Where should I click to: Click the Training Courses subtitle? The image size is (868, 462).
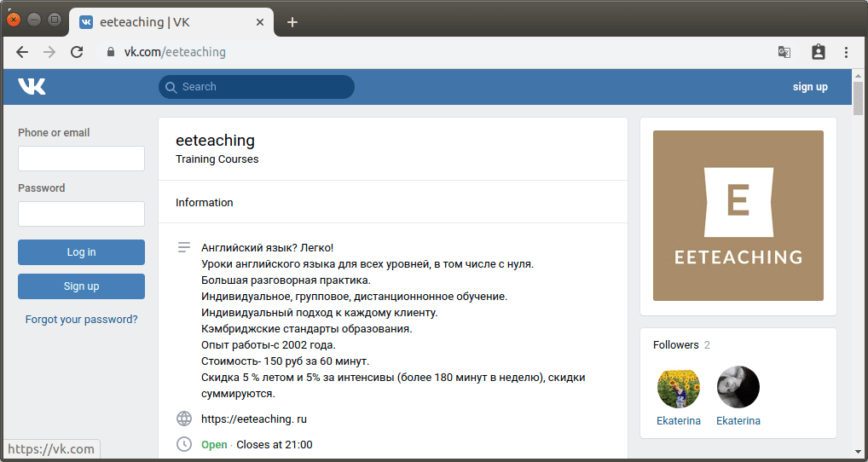(217, 159)
